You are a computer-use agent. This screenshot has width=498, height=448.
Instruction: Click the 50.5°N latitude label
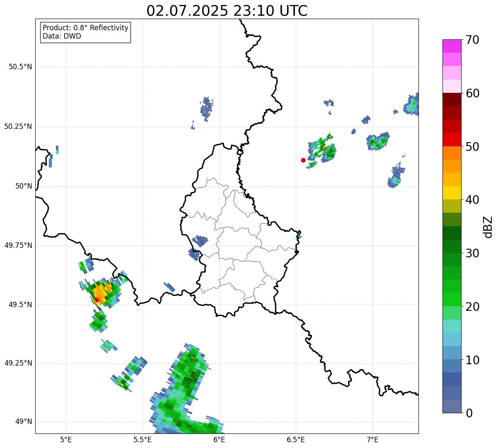tap(20, 67)
